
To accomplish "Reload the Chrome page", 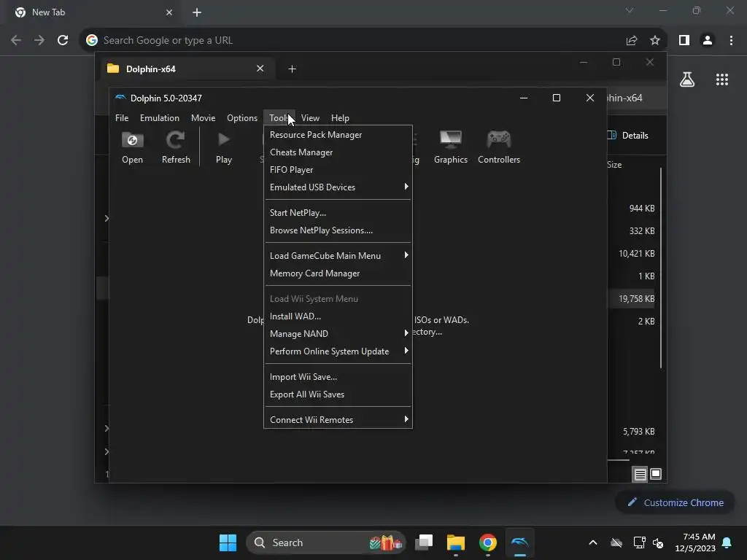I will 63,41.
